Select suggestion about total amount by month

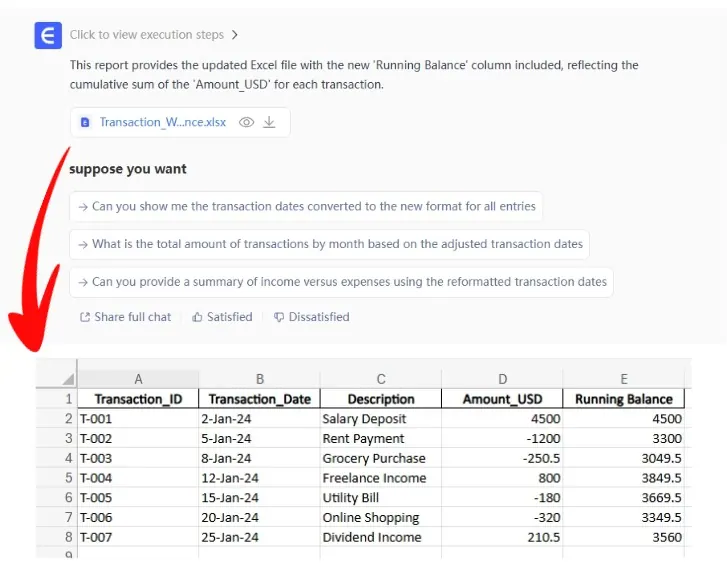pyautogui.click(x=329, y=244)
